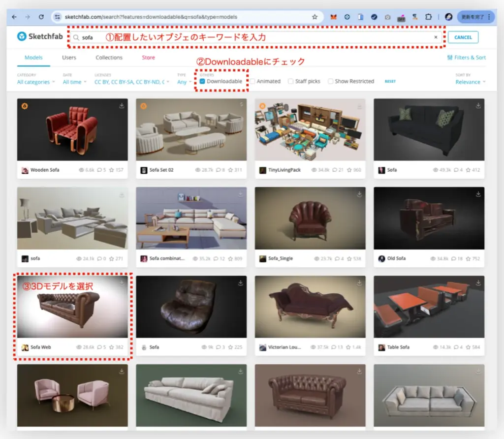Open the browser extensions puzzle icon
504x439 pixels.
point(429,17)
